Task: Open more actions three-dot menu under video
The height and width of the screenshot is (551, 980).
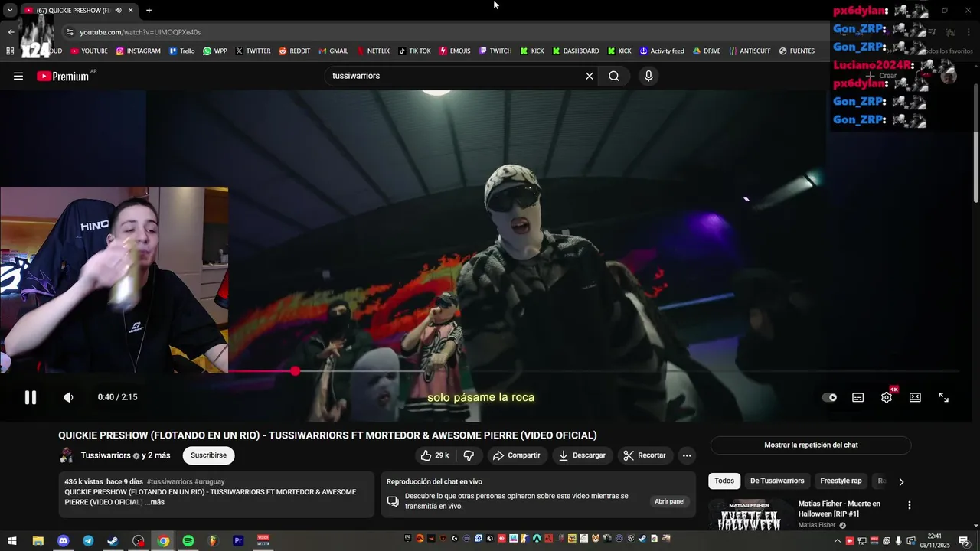Action: pyautogui.click(x=687, y=455)
